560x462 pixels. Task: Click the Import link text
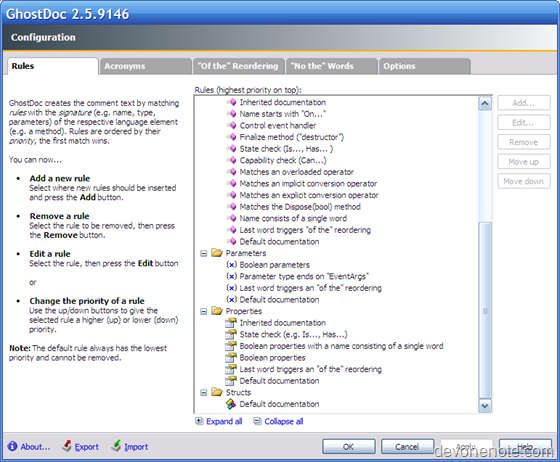click(x=136, y=447)
